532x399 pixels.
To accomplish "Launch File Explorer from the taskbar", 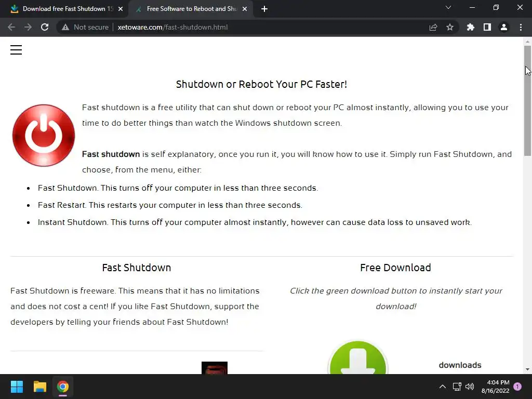I will [x=39, y=387].
